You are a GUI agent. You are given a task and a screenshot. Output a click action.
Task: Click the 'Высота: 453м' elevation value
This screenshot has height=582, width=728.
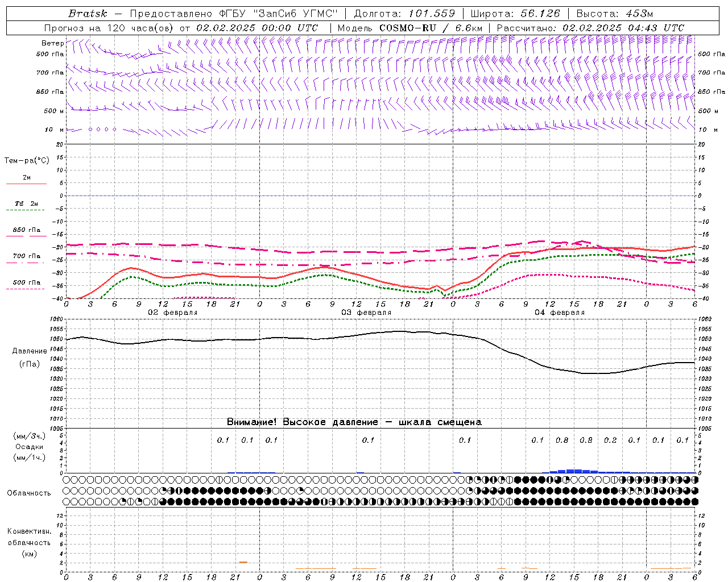point(615,14)
